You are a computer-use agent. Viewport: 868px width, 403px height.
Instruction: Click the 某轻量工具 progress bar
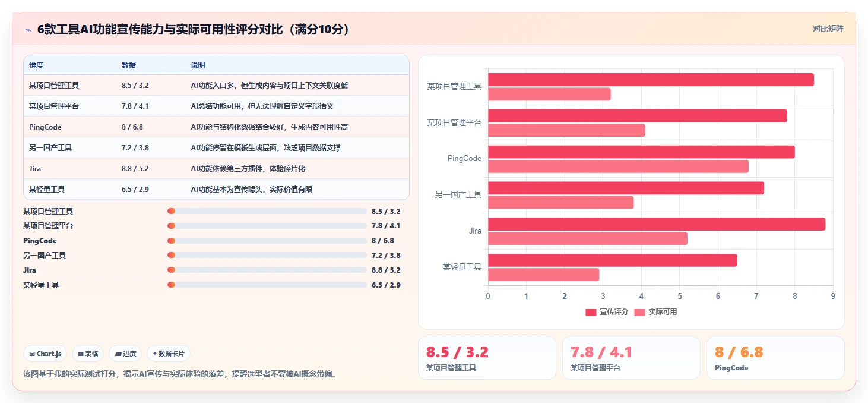(x=267, y=285)
